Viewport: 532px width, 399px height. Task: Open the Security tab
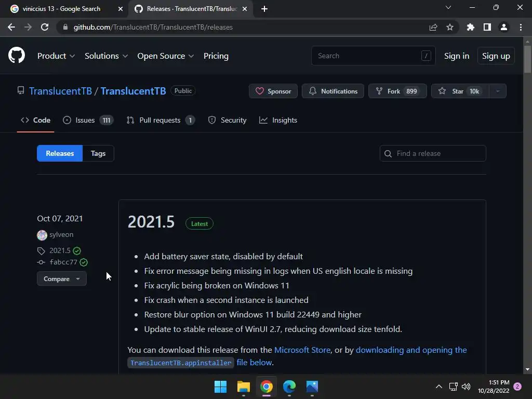point(228,120)
